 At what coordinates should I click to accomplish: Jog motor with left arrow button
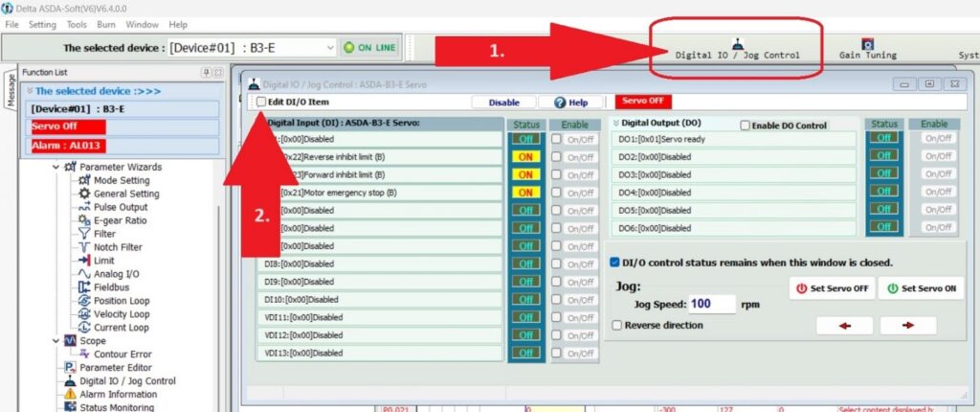click(843, 326)
